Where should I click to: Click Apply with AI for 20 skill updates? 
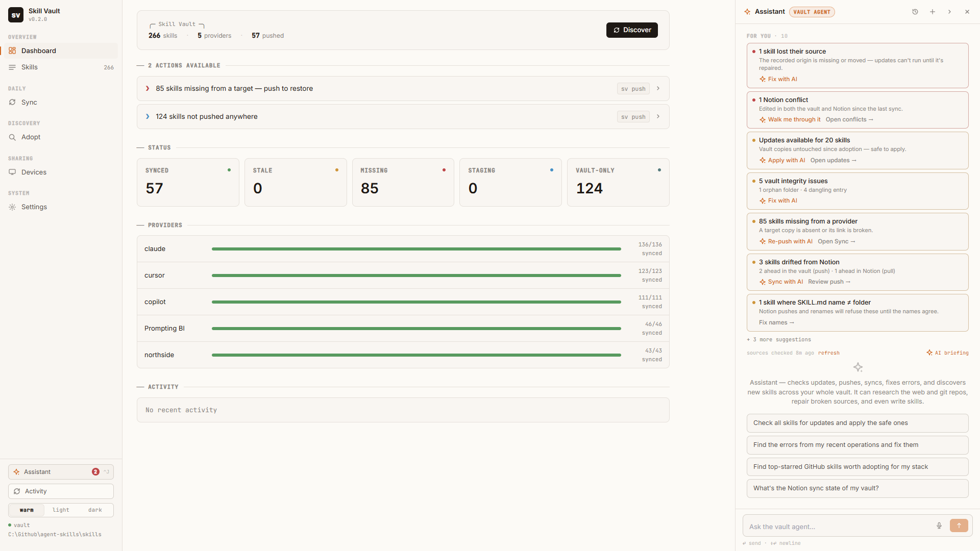(x=782, y=161)
